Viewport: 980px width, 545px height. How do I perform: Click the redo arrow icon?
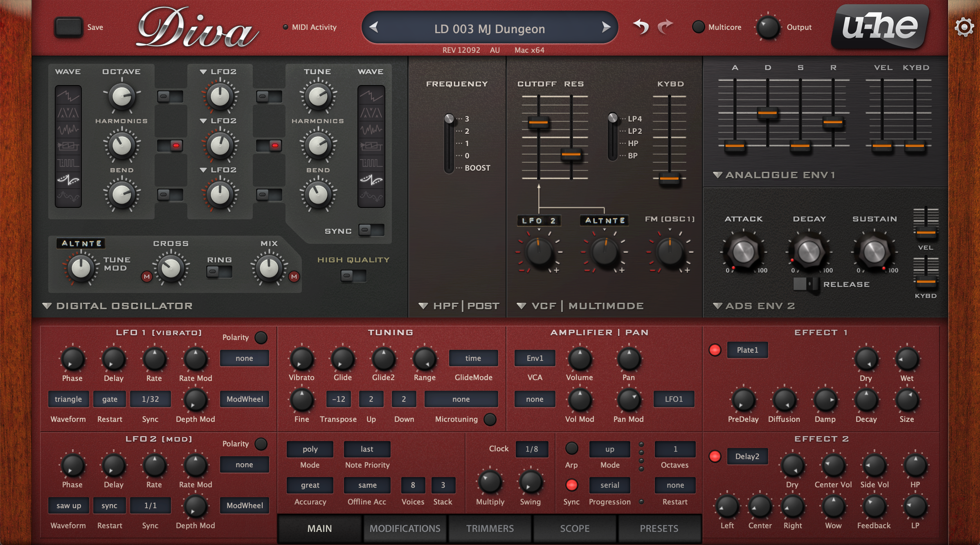click(x=665, y=27)
